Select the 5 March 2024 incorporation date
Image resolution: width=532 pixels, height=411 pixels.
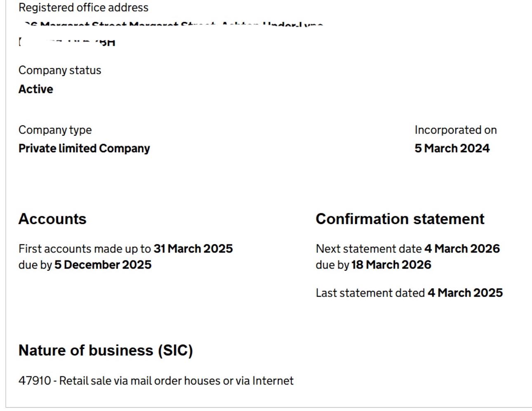click(452, 149)
